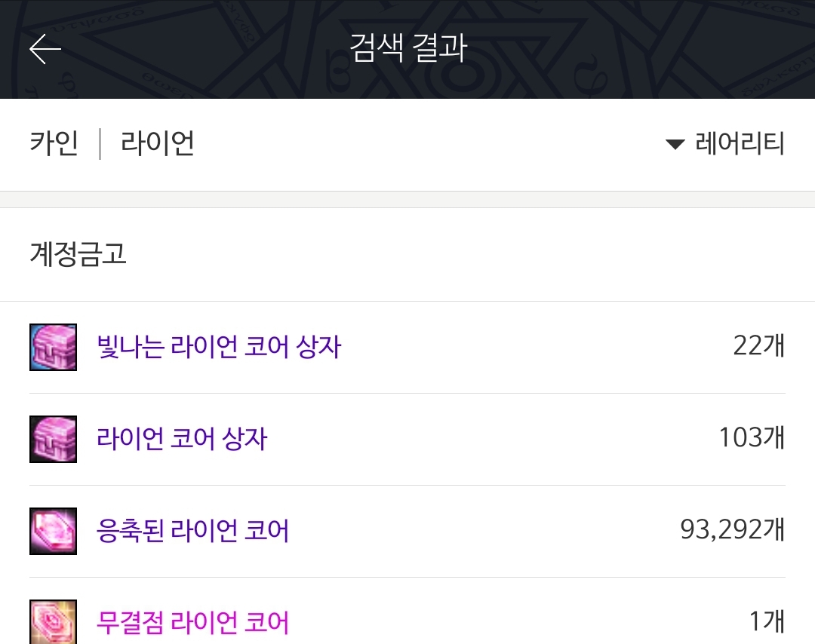This screenshot has height=644, width=815.
Task: Go back using the arrow icon
Action: pyautogui.click(x=45, y=49)
